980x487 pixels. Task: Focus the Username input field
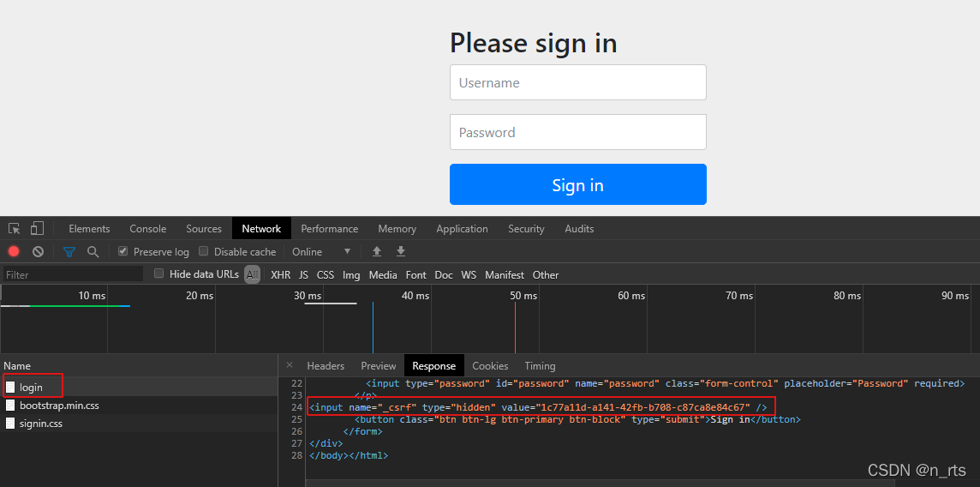578,82
